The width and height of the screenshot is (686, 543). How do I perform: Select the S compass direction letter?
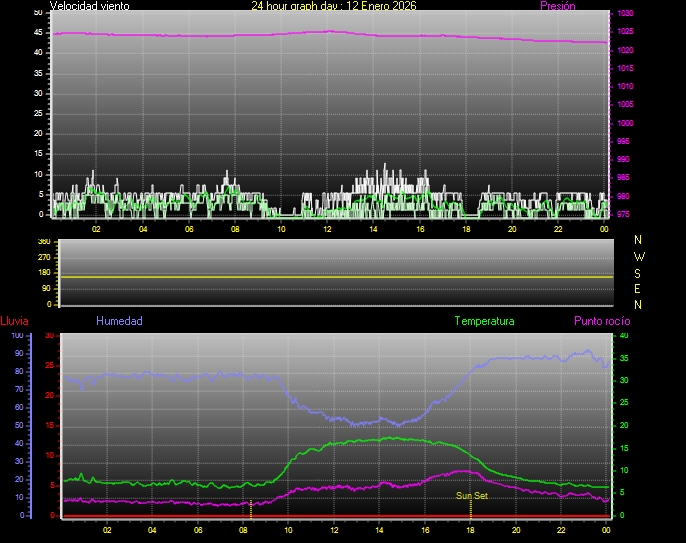point(639,272)
